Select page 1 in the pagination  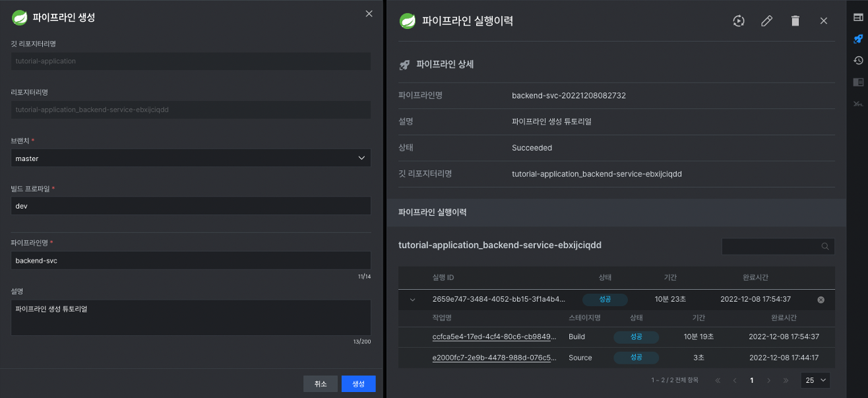click(751, 380)
